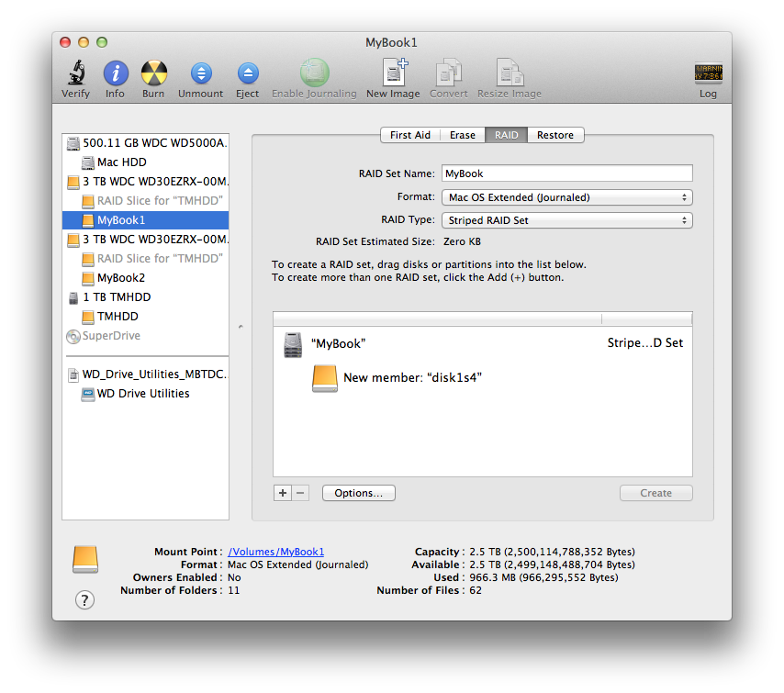Select the 1 TB TMHDD RAID disk
Screen dimensions: 784x693
coord(145,297)
